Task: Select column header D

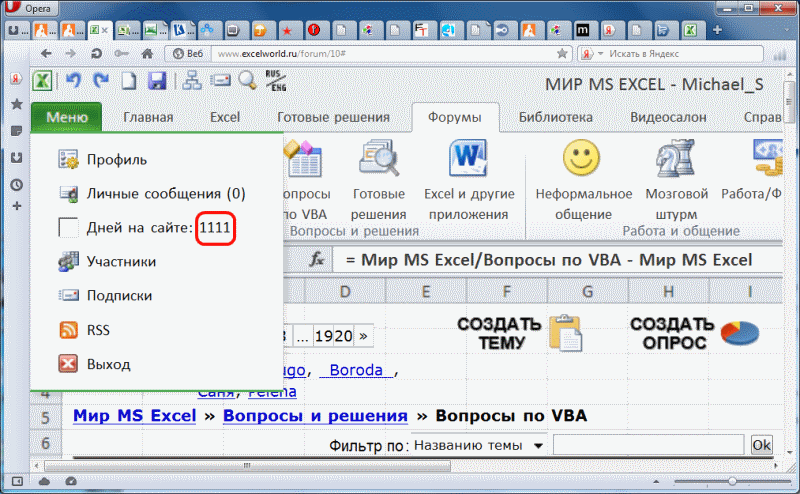Action: tap(345, 291)
